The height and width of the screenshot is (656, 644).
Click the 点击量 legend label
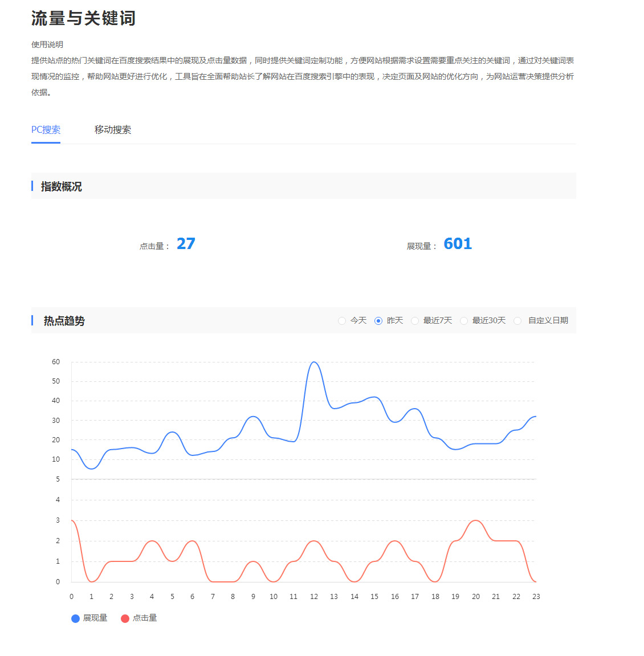tap(145, 618)
